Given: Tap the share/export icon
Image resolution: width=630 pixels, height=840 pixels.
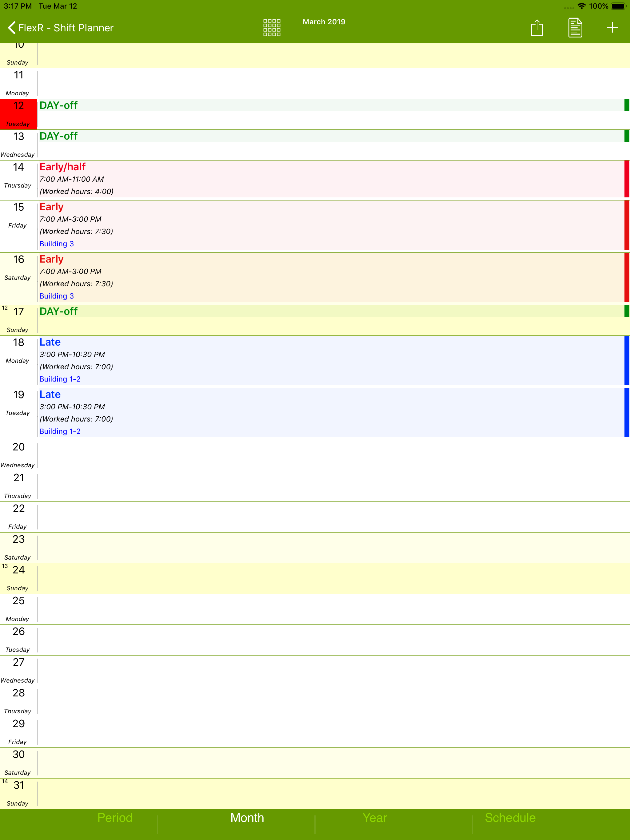Looking at the screenshot, I should click(537, 27).
